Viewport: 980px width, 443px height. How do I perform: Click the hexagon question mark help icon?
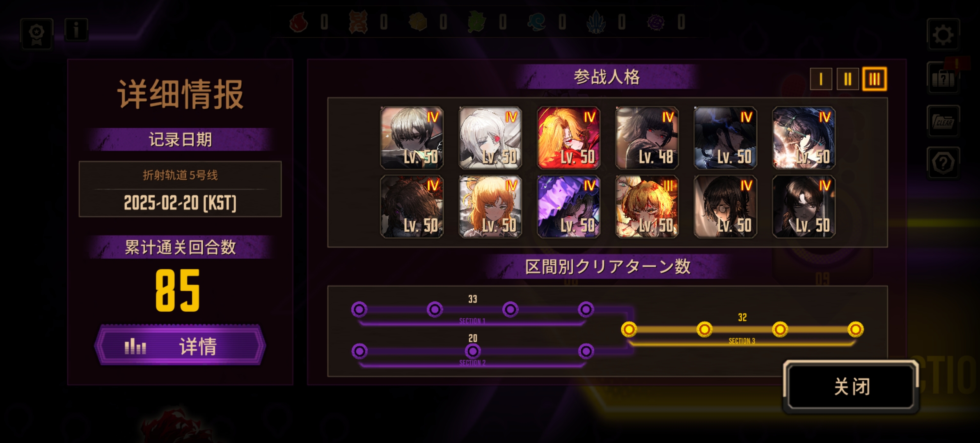tap(943, 163)
